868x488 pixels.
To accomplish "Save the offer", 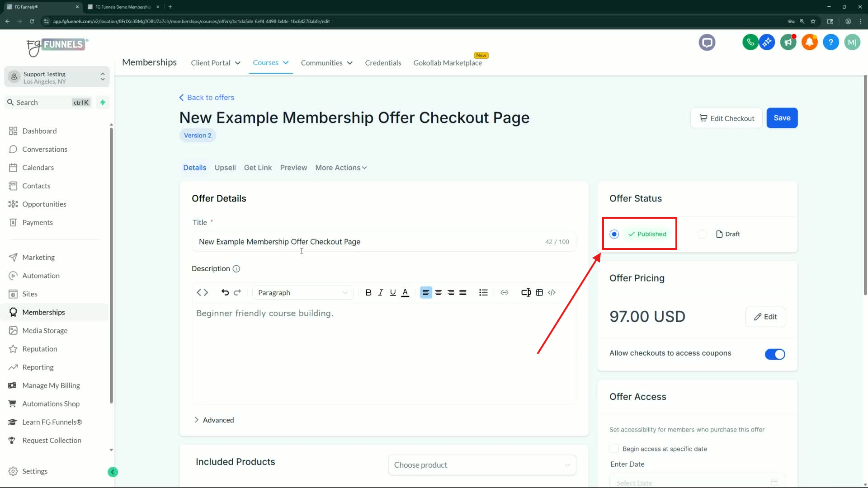I will (x=782, y=118).
